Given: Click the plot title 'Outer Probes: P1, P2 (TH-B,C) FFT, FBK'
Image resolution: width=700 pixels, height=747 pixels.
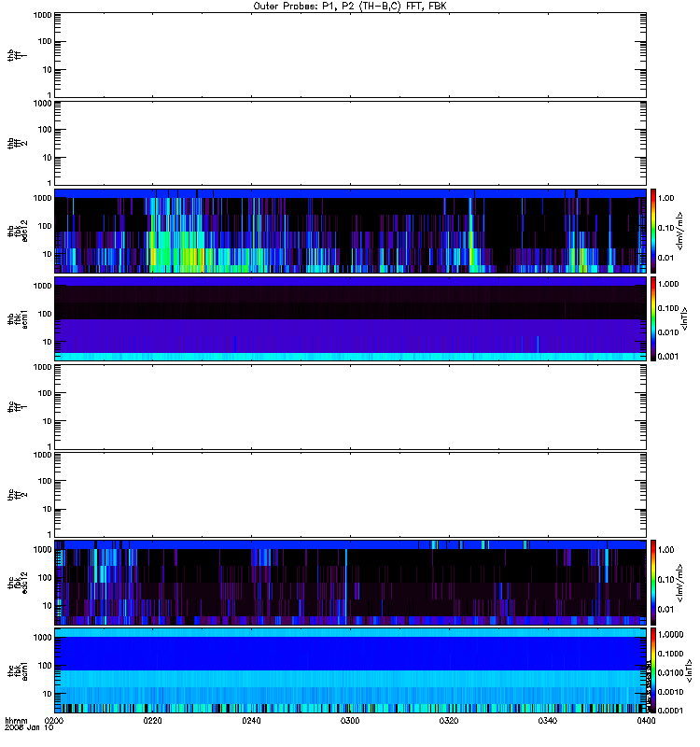Looking at the screenshot, I should coord(350,7).
